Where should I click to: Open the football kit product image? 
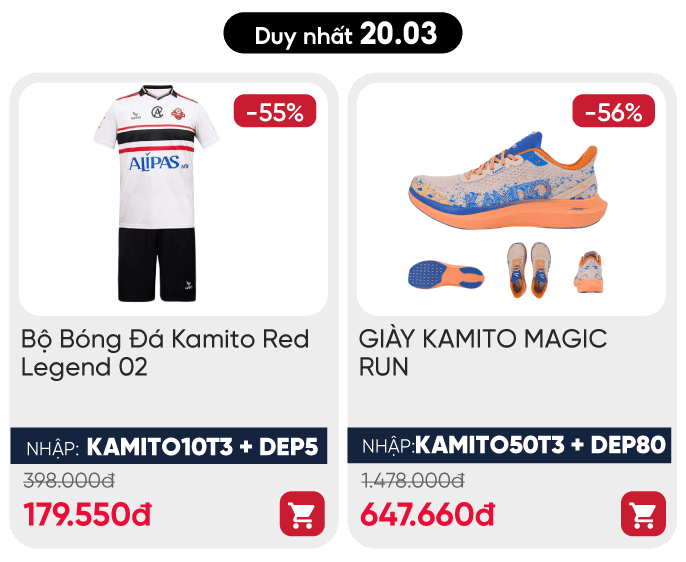(156, 193)
